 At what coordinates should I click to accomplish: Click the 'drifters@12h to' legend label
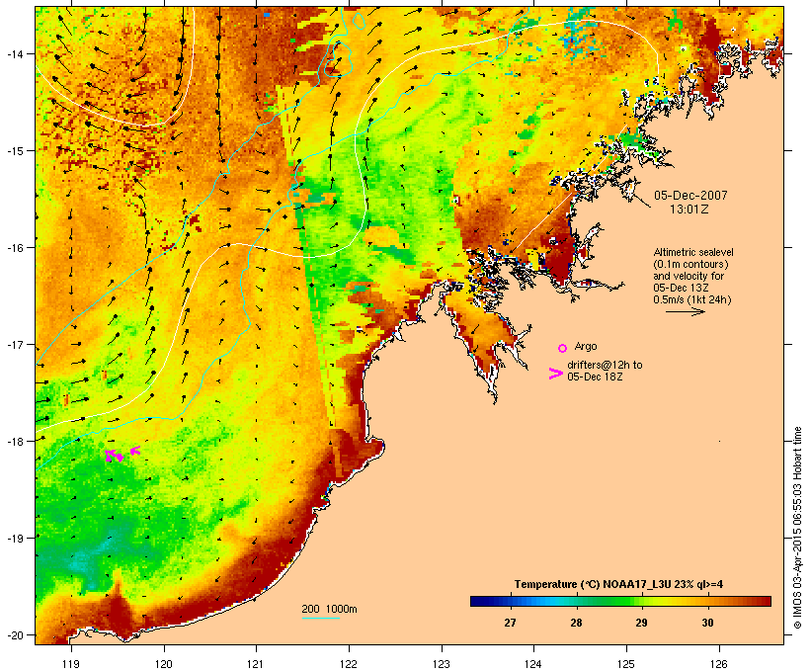tap(605, 365)
